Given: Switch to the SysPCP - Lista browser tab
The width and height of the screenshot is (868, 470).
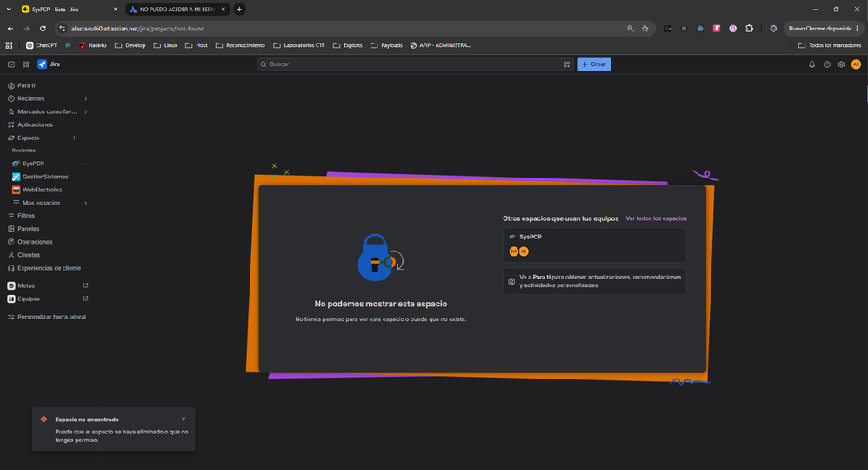Looking at the screenshot, I should (69, 10).
